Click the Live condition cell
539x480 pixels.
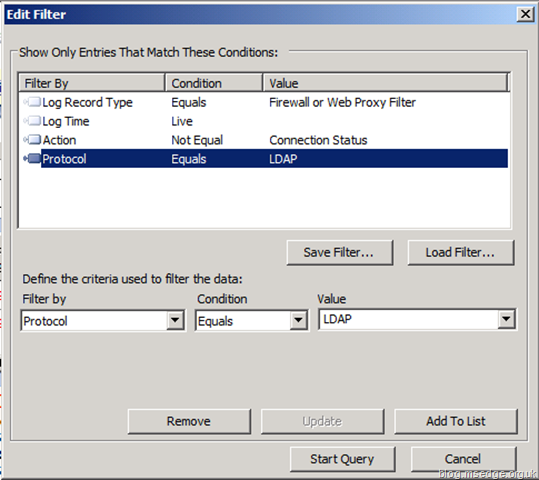pos(182,121)
